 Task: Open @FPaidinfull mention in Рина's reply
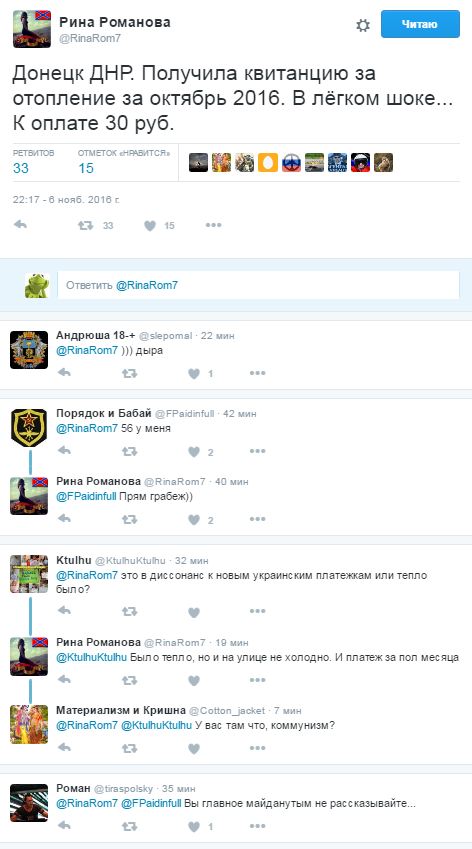pyautogui.click(x=87, y=497)
